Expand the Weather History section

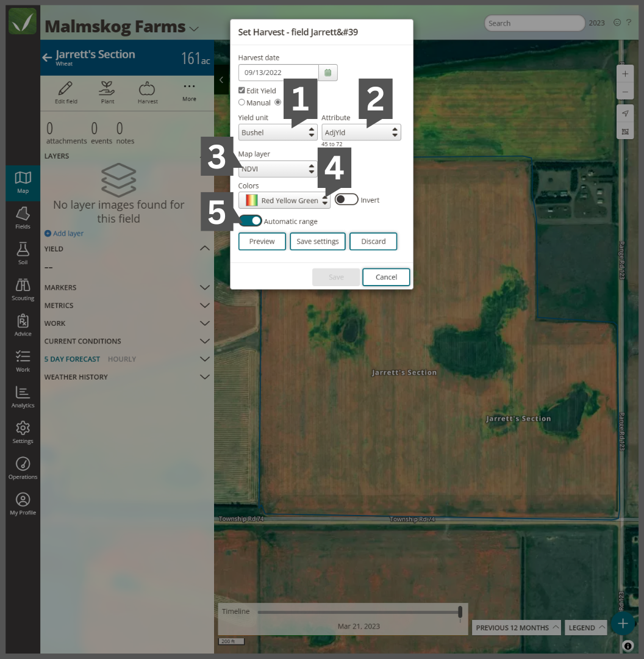(x=205, y=376)
